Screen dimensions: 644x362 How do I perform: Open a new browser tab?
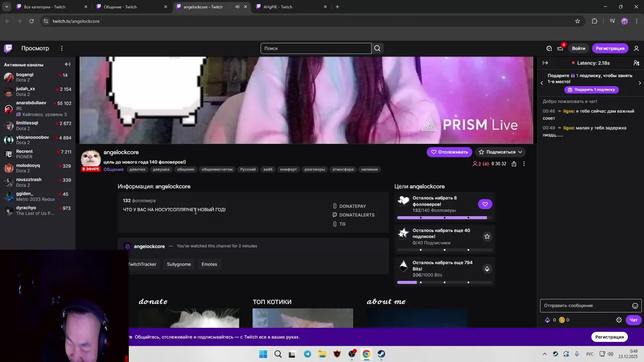pyautogui.click(x=337, y=7)
